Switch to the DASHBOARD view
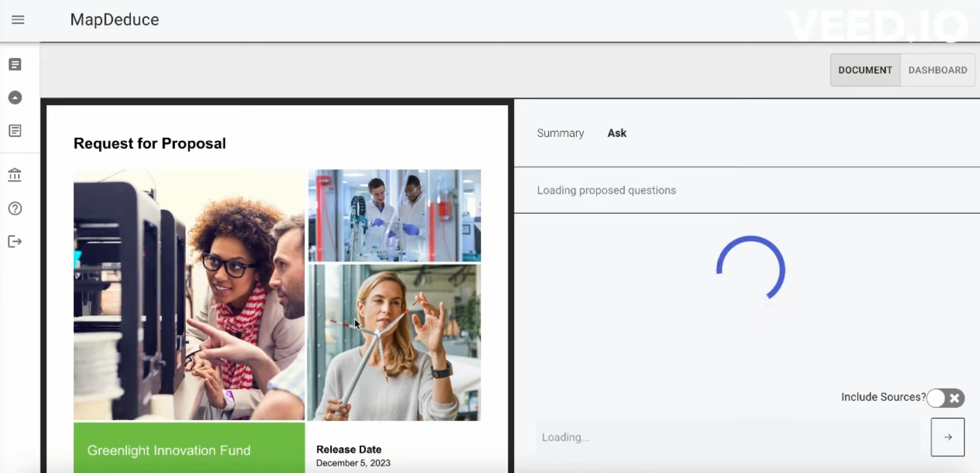 [937, 70]
